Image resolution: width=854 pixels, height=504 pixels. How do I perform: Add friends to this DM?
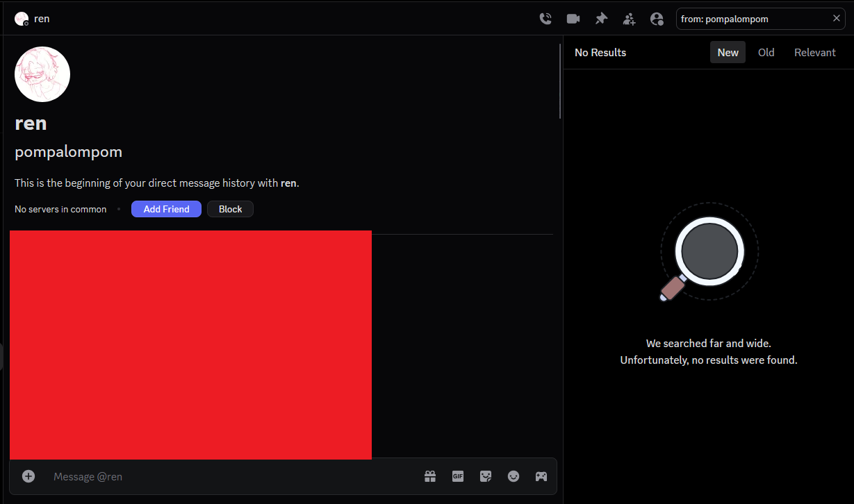coord(629,19)
